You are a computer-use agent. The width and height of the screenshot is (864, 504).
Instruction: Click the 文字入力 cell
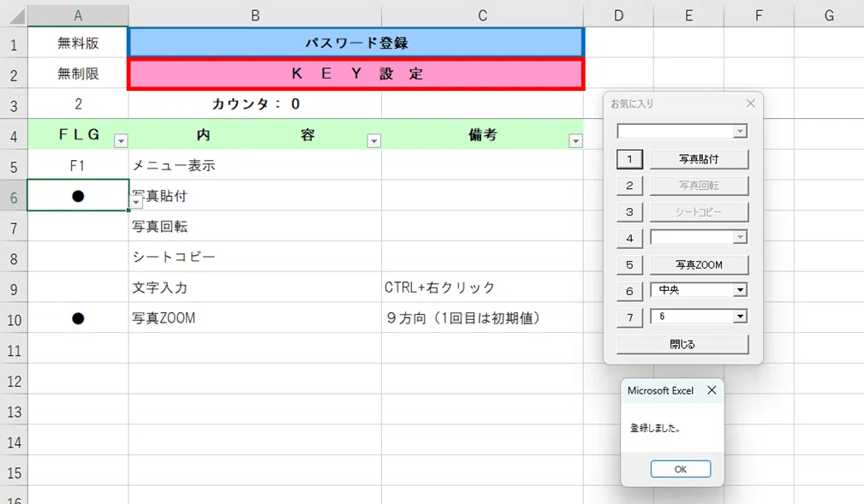click(255, 288)
